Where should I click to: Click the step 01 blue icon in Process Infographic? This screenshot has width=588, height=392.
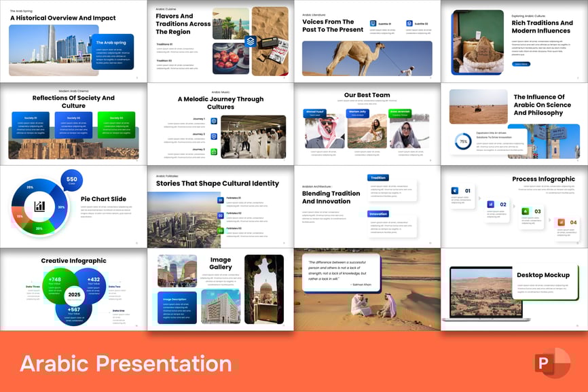pos(455,191)
